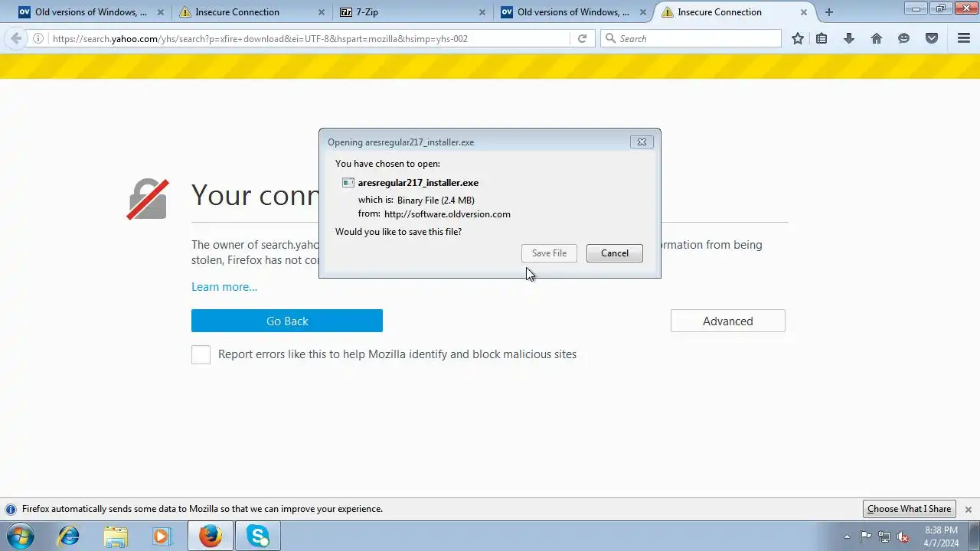Check the report errors to Mozilla checkbox
The height and width of the screenshot is (551, 980).
click(x=201, y=354)
